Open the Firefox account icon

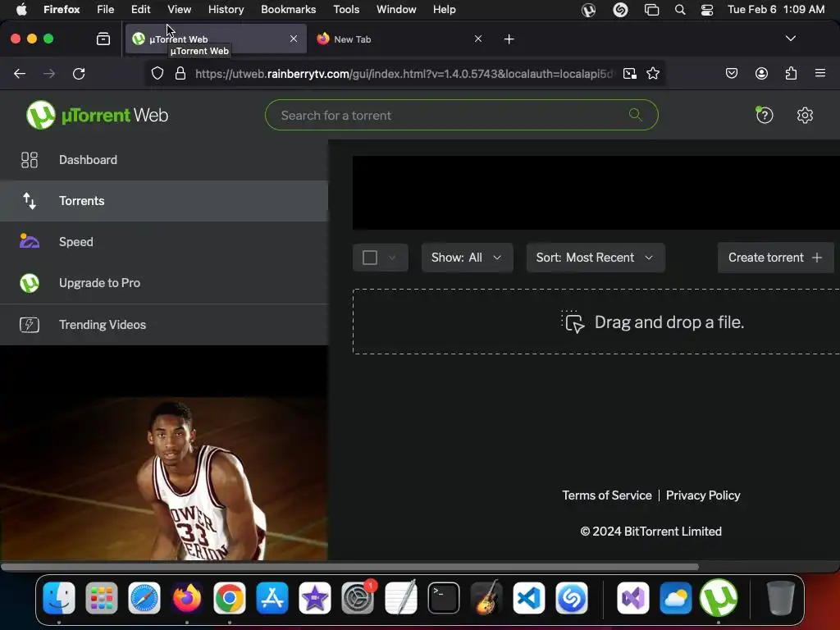point(761,73)
